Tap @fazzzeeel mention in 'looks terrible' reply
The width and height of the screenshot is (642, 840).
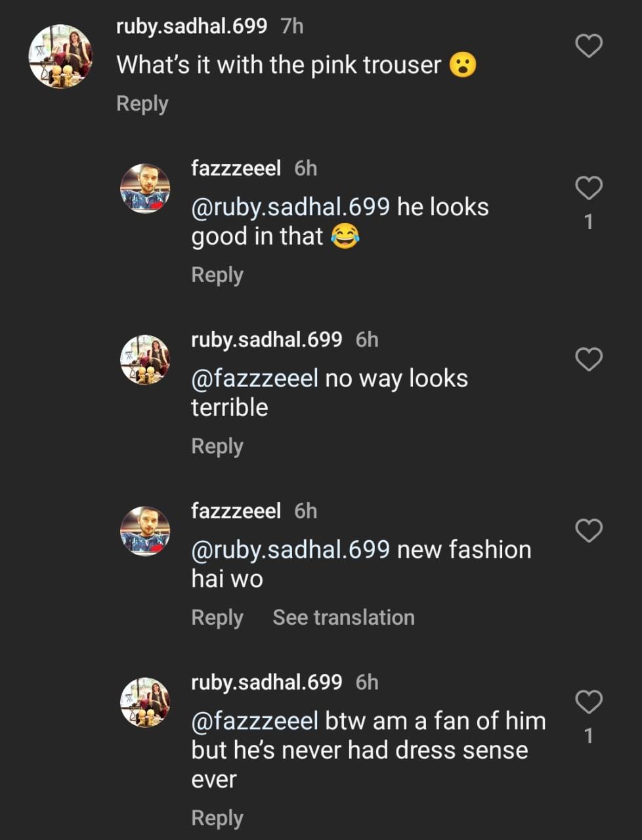coord(254,379)
